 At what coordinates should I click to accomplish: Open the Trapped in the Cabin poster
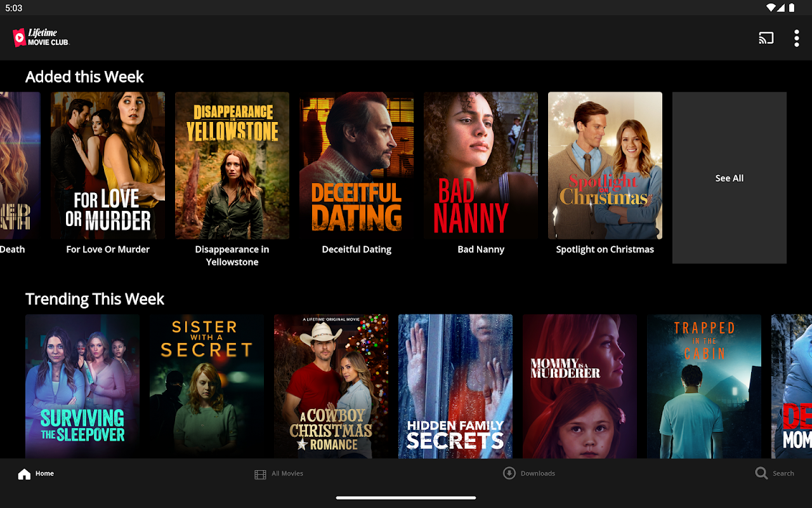(x=704, y=386)
